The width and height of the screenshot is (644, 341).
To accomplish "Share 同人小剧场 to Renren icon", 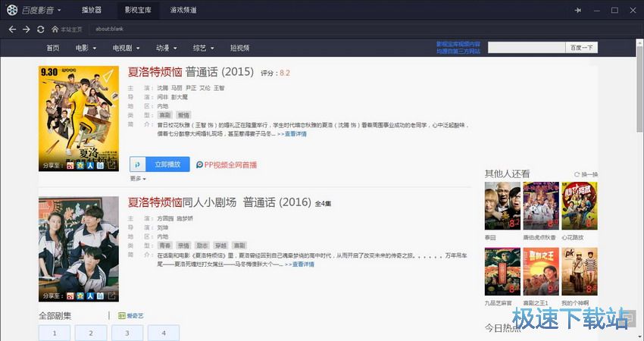I will click(90, 296).
